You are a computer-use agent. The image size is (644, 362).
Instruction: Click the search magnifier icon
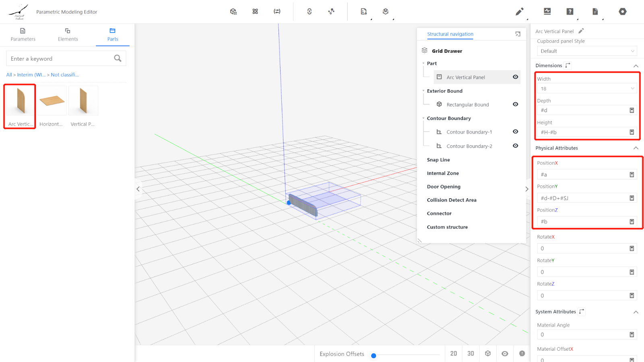click(x=118, y=58)
